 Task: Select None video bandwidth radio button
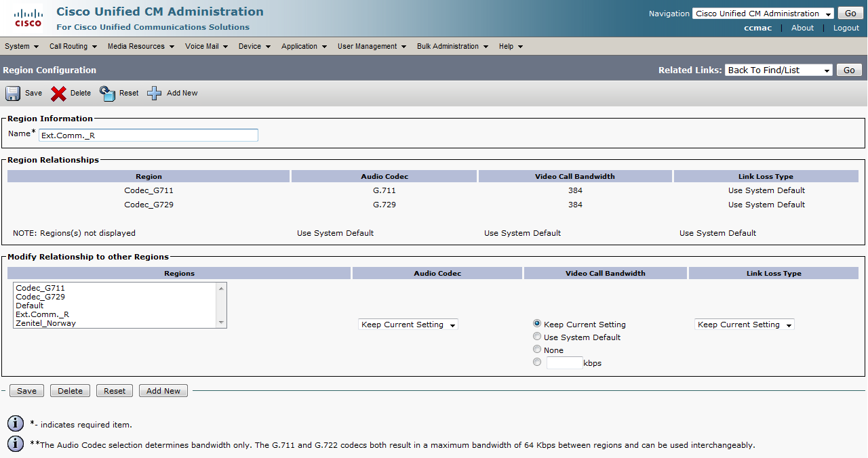[x=537, y=350]
